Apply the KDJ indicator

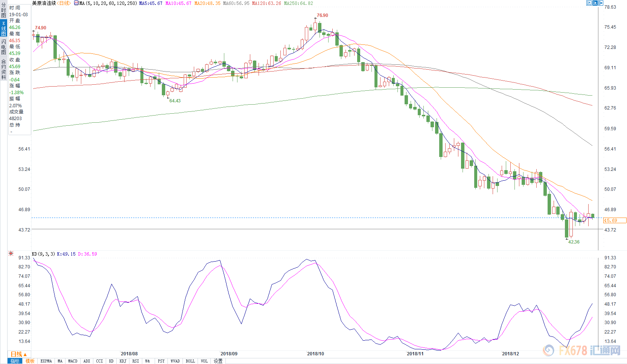123,361
